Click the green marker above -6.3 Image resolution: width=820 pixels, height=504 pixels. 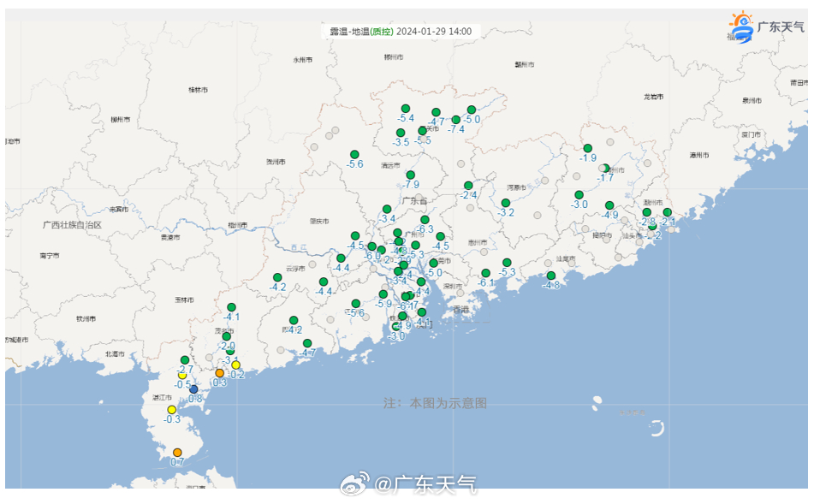425,220
